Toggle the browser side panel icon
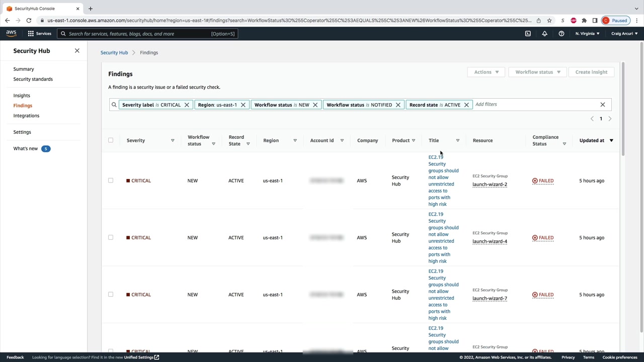This screenshot has width=644, height=362. (595, 21)
